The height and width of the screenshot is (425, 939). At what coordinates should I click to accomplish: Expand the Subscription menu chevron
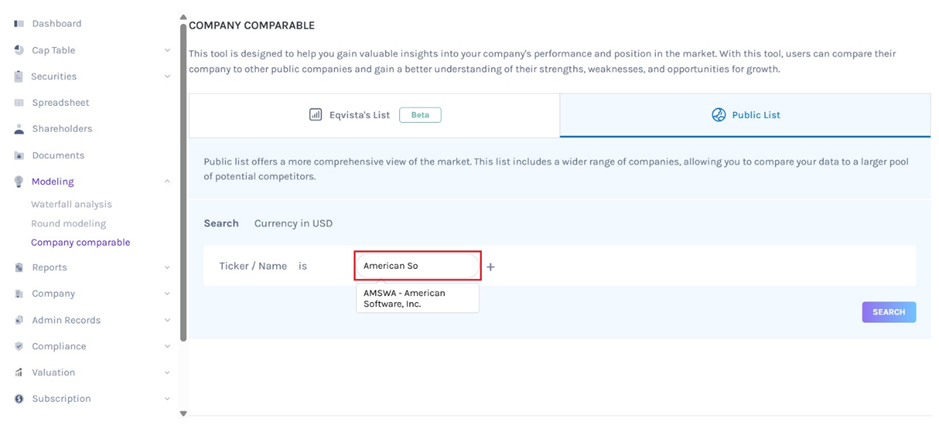[x=167, y=399]
